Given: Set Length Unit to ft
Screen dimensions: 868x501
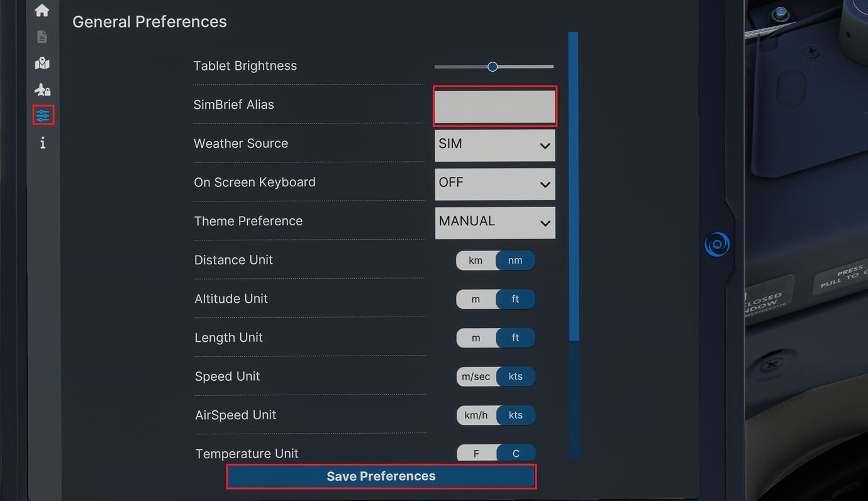Looking at the screenshot, I should [515, 338].
